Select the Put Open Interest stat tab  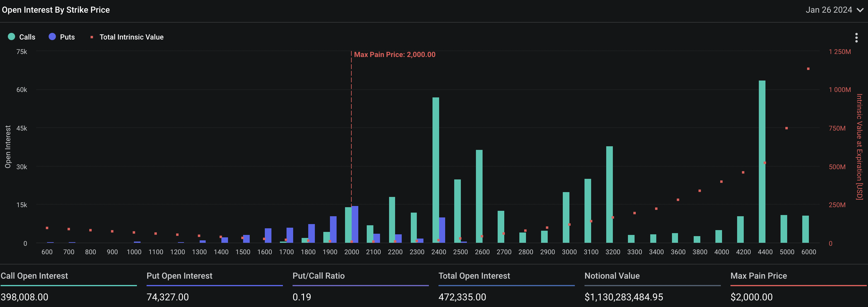[x=179, y=276]
